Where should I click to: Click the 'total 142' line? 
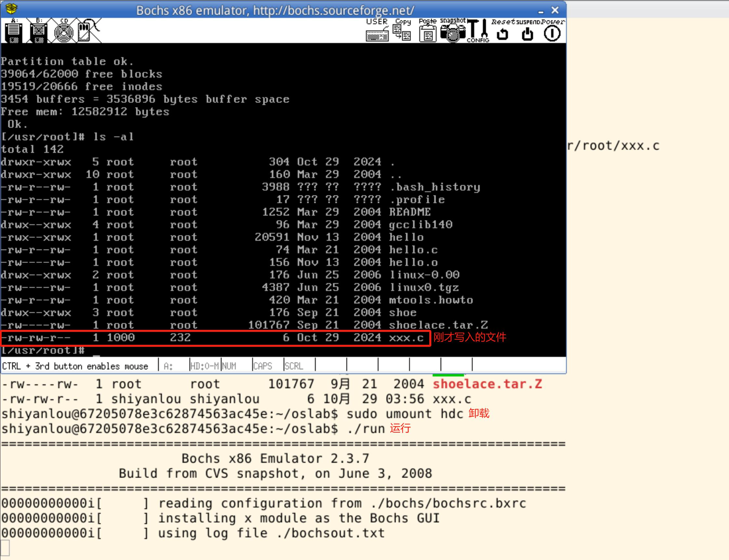[32, 149]
